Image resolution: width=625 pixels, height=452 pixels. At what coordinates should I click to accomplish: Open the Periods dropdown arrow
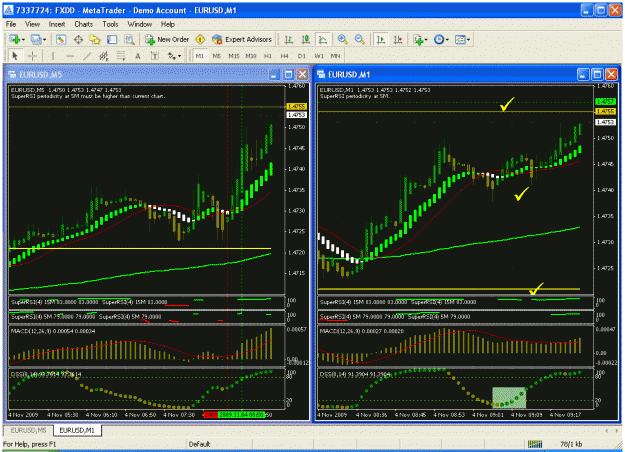coord(447,39)
